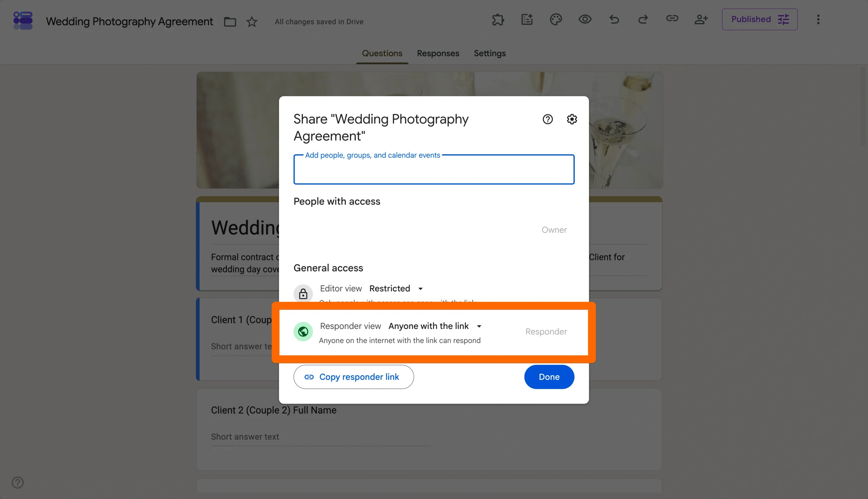Click the form title Wedding Photography Agreement
This screenshot has width=868, height=499.
129,21
